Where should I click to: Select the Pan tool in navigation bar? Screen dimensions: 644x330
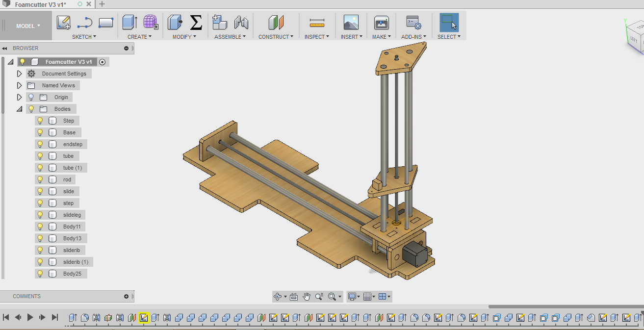pyautogui.click(x=306, y=296)
